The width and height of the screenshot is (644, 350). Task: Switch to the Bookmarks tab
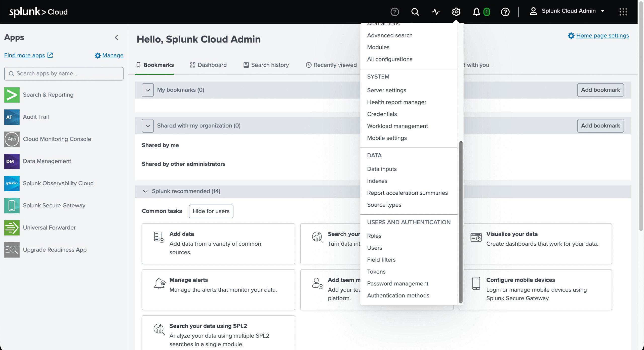[155, 65]
